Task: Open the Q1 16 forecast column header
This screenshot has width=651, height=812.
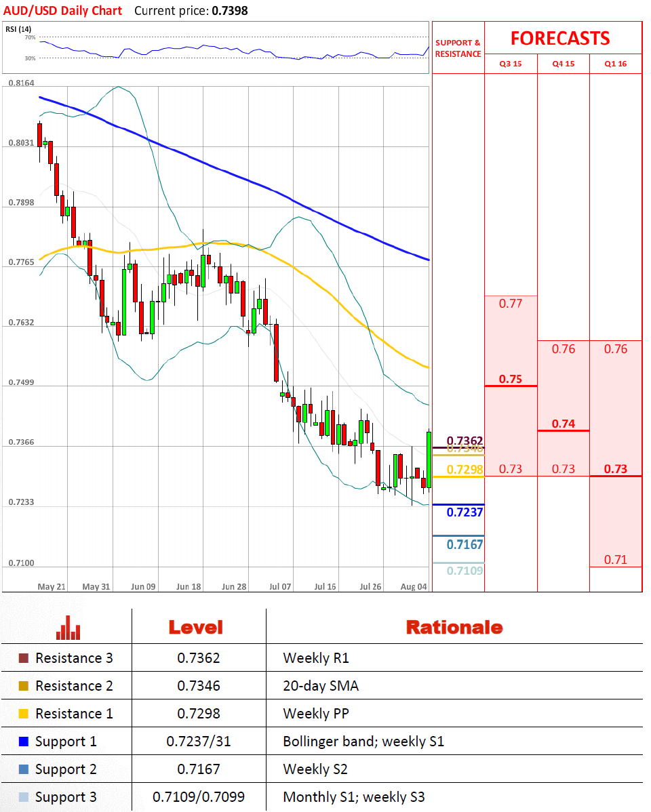Action: click(x=616, y=64)
